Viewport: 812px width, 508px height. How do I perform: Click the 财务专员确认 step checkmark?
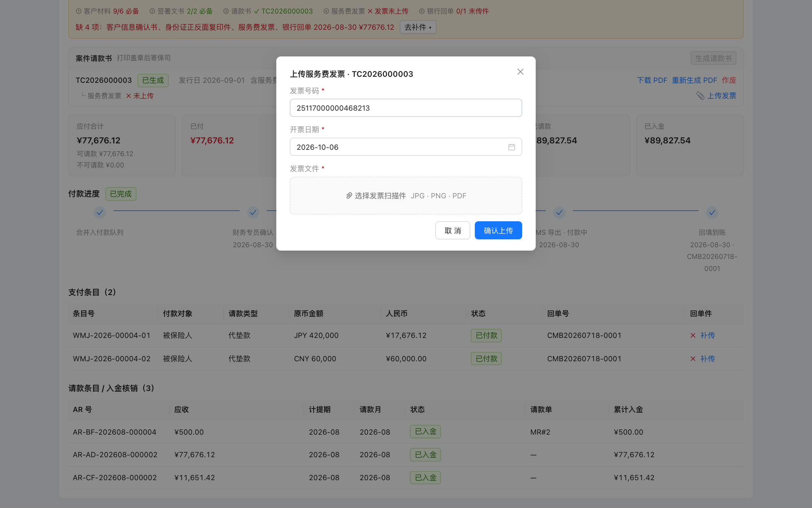tap(253, 213)
